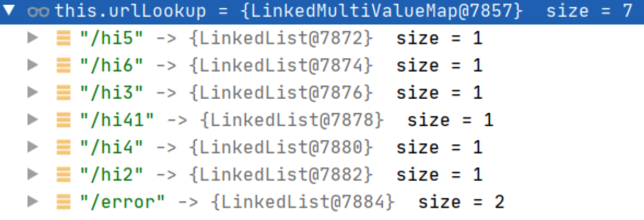Select the LinkedList@7878 value row
Viewport: 644px width, 220px height.
[x=322, y=119]
